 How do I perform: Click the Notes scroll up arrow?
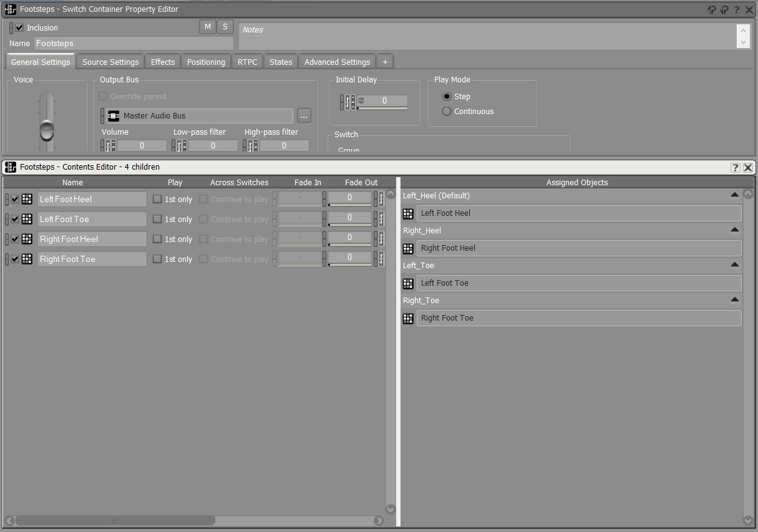coord(742,29)
